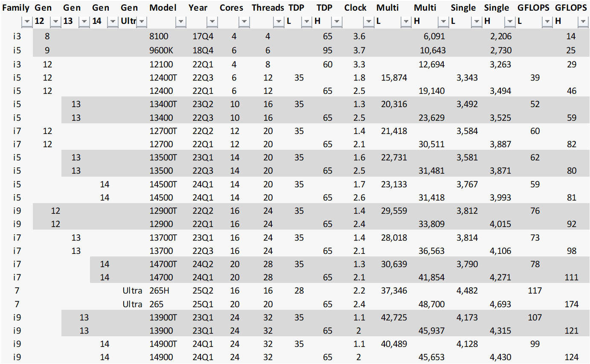The image size is (590, 364).
Task: Open the TDP H column filter dropdown
Action: [337, 21]
